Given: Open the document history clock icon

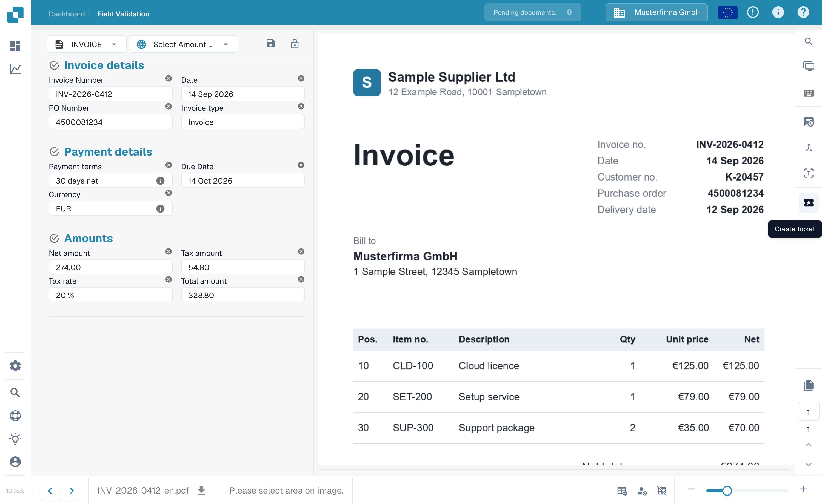Looking at the screenshot, I should [809, 122].
